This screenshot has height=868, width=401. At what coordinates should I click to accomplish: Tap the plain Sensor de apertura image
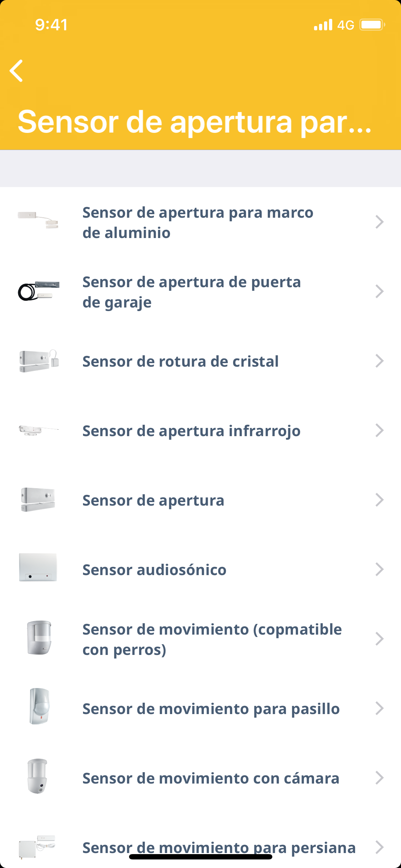tap(38, 500)
